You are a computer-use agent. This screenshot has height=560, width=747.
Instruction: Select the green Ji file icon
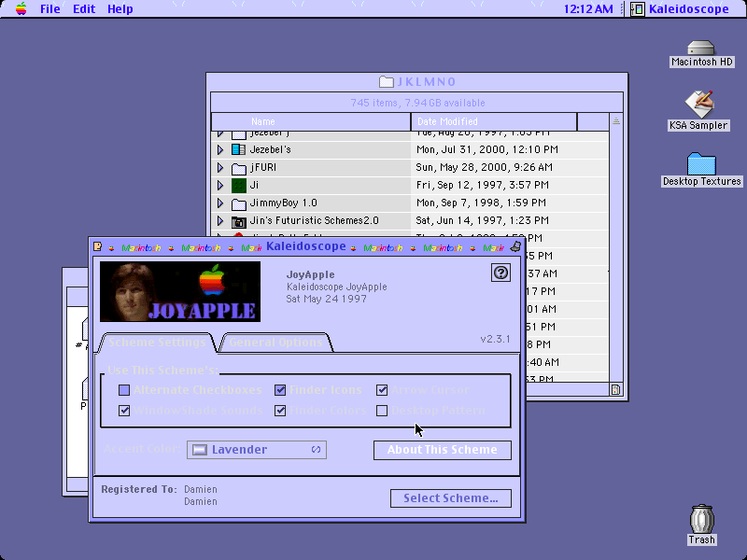[x=238, y=185]
